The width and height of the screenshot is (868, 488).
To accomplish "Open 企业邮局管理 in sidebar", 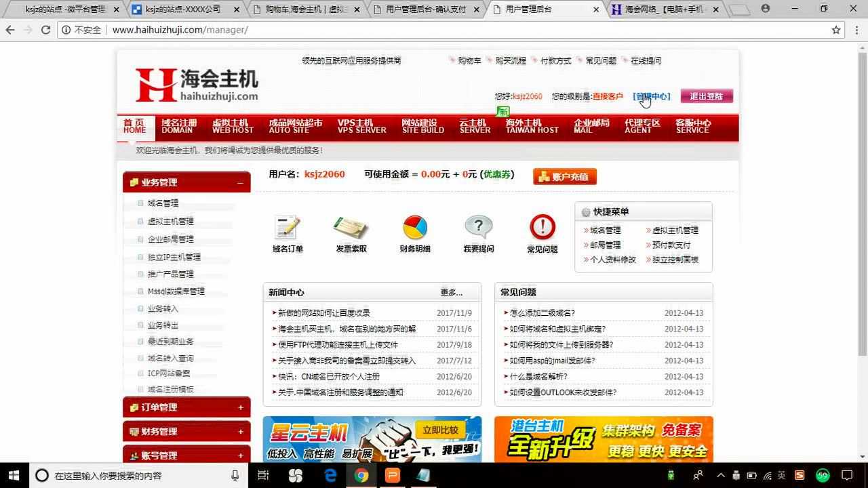I will coord(171,239).
